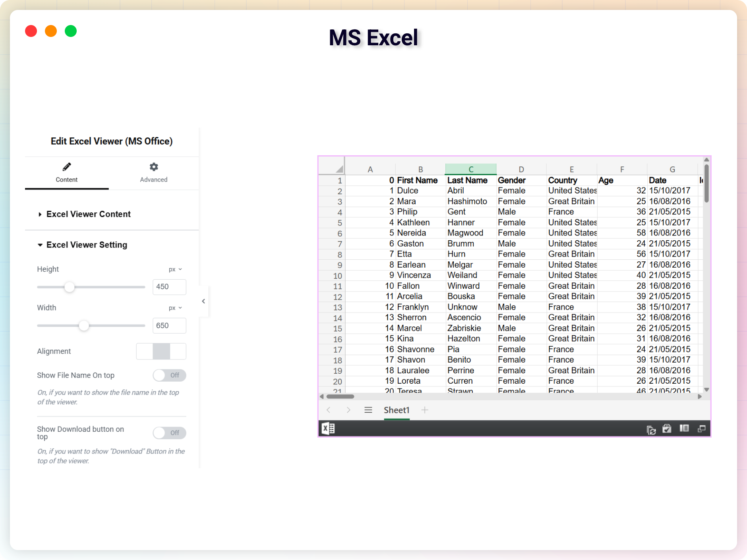Image resolution: width=747 pixels, height=560 pixels.
Task: Collapse the editor panel with the chevron
Action: coord(203,301)
